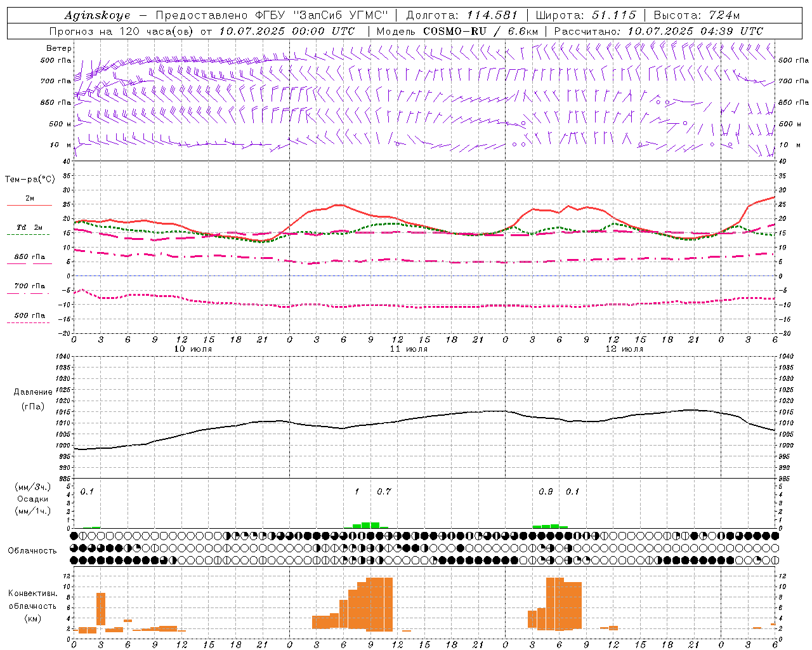Viewport: 812px width, 650px height.
Task: Click the line sample under the 2м legend
Action: click(29, 206)
